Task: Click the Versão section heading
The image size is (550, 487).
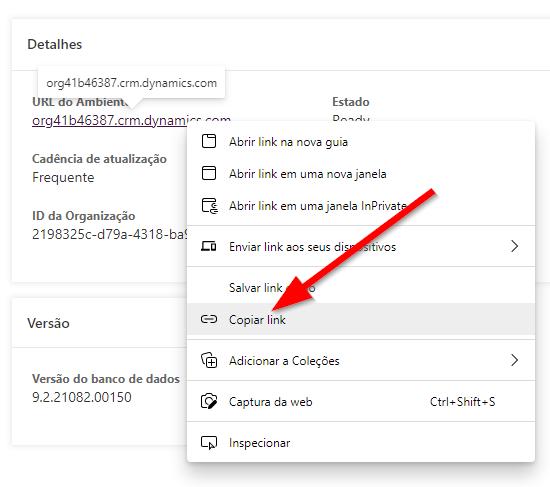Action: pyautogui.click(x=48, y=323)
